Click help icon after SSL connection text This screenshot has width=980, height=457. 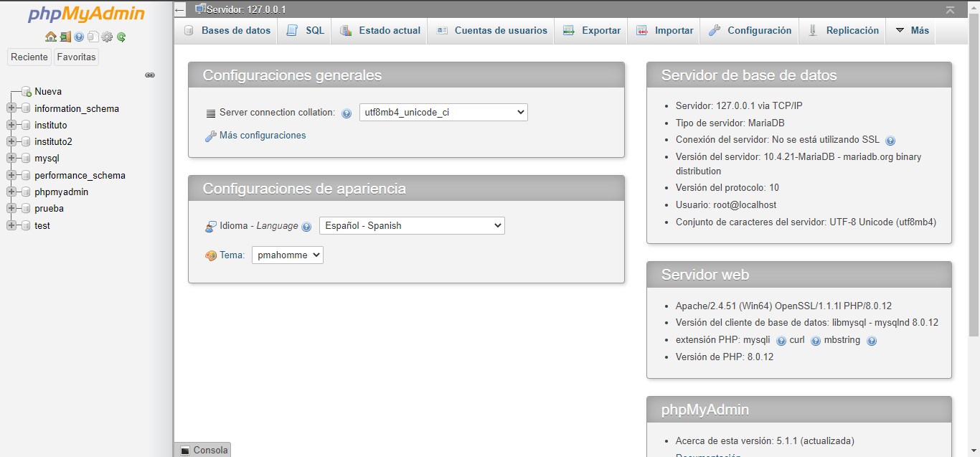click(890, 141)
